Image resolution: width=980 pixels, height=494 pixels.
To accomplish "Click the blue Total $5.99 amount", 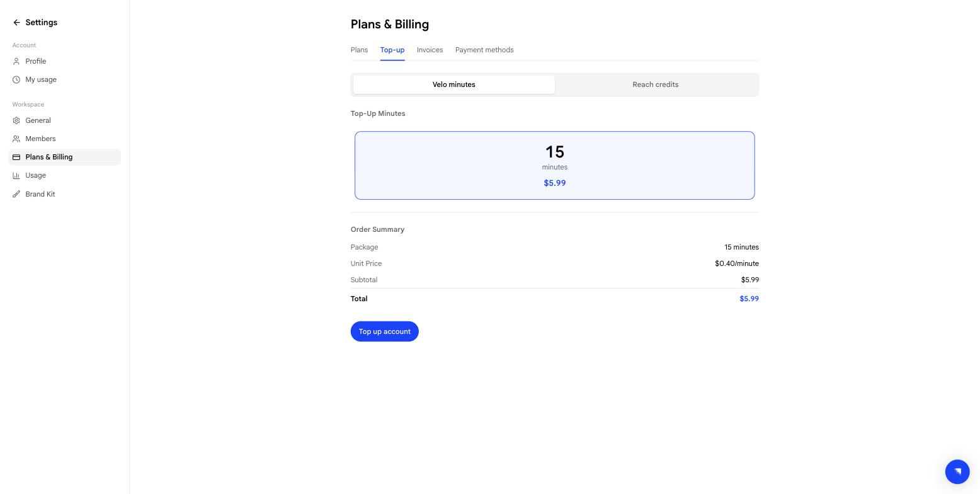I will point(749,299).
